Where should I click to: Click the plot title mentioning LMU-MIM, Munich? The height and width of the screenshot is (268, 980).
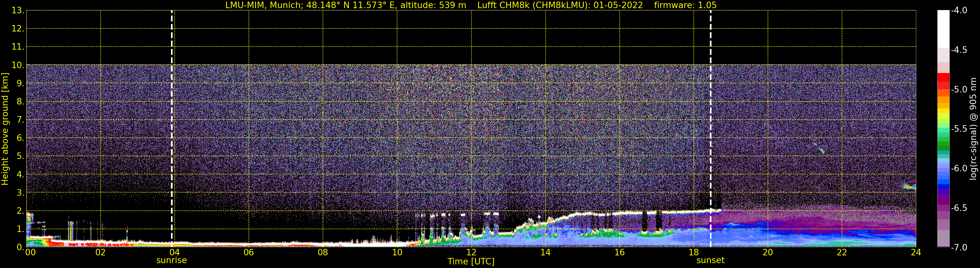[471, 5]
